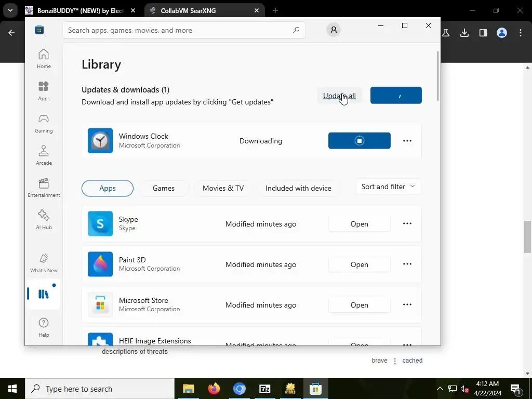Click the browser page scrollbar thumb
The height and width of the screenshot is (399, 532).
click(528, 237)
